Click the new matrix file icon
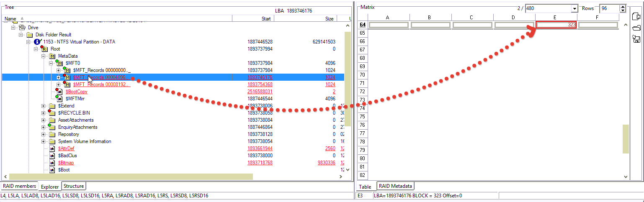The width and height of the screenshot is (644, 202). pos(636,16)
